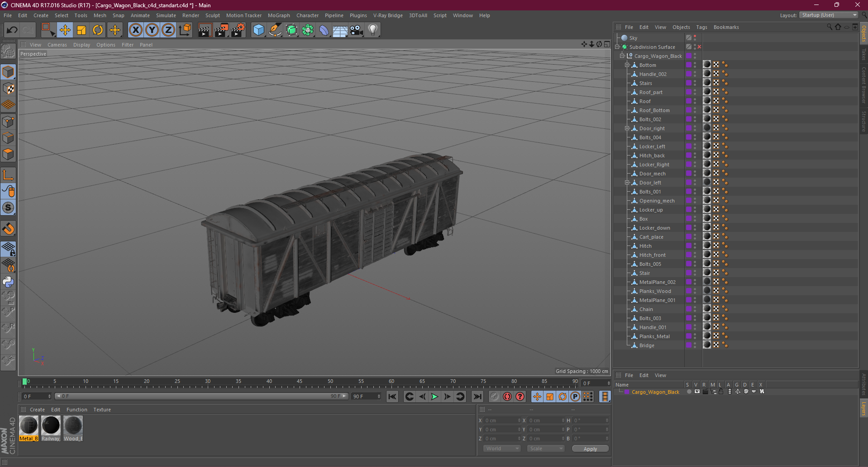868x467 pixels.
Task: Toggle visibility dots for Roof object
Action: pyautogui.click(x=695, y=101)
